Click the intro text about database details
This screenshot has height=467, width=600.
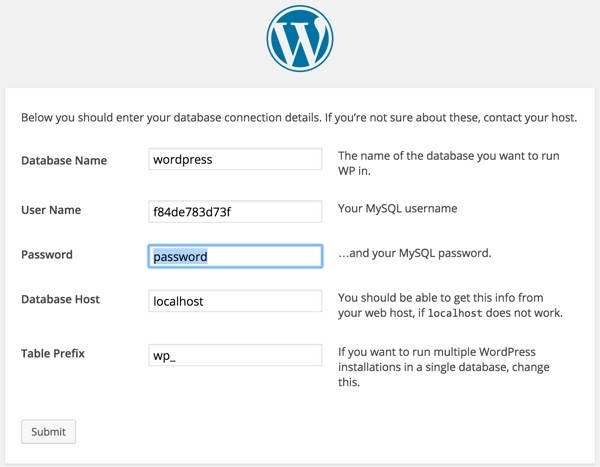[299, 117]
